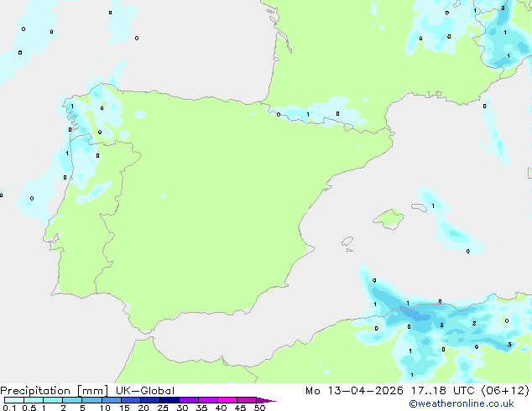This screenshot has width=532, height=411.
Task: Click the '30' legend tick label
Action: click(182, 408)
